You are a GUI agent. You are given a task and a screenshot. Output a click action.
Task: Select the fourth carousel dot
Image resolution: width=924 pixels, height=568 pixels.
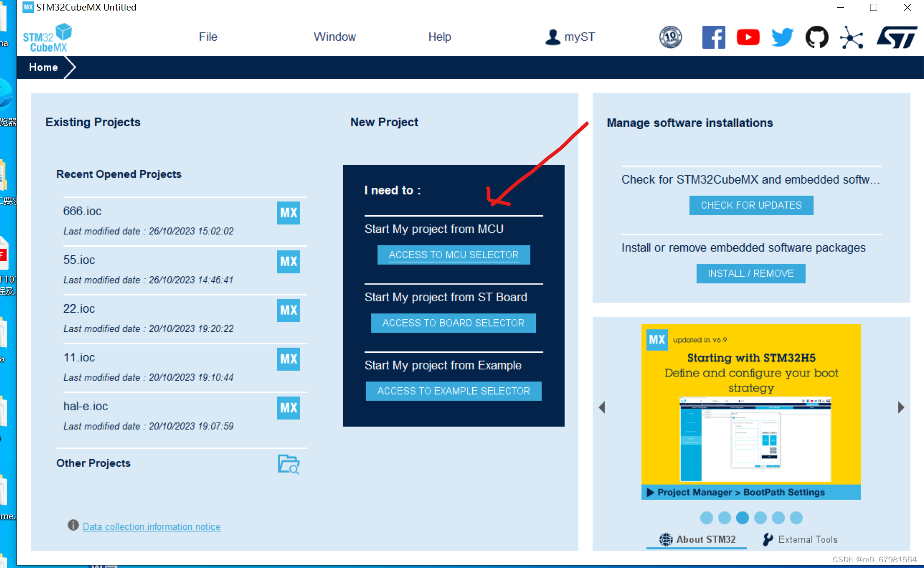pyautogui.click(x=761, y=518)
